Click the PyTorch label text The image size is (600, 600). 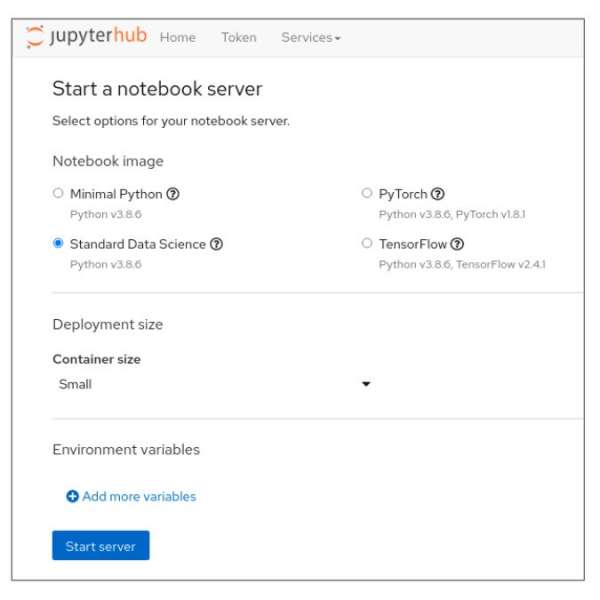pyautogui.click(x=403, y=194)
